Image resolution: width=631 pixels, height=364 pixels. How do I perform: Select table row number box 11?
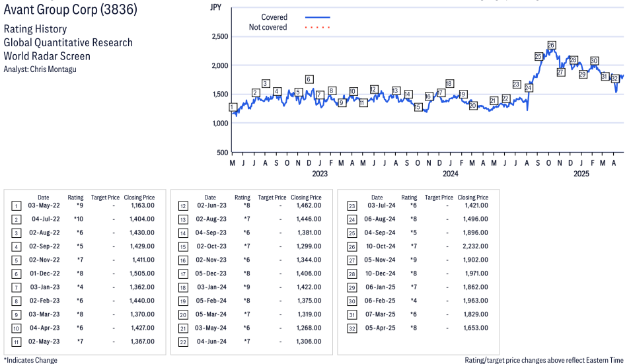point(16,342)
